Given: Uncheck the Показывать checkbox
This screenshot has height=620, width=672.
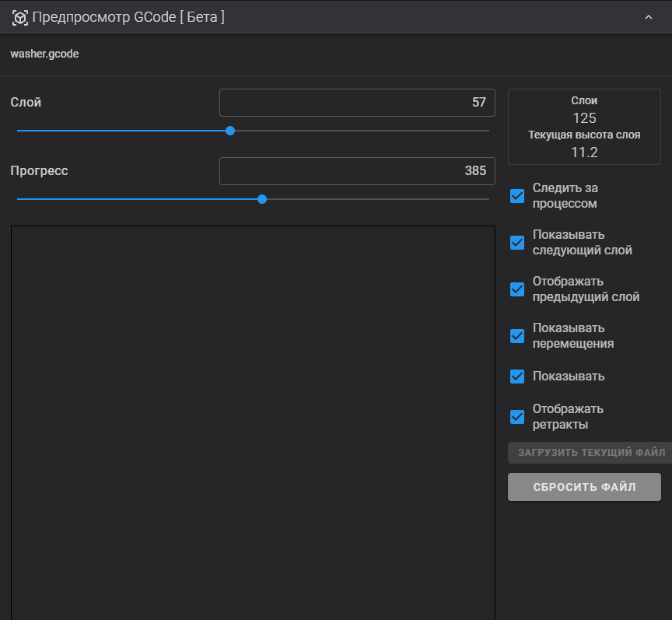Looking at the screenshot, I should 516,377.
